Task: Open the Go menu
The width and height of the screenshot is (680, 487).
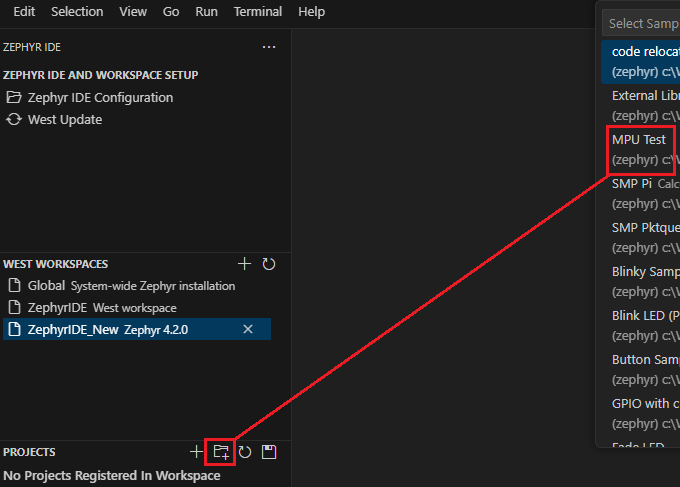Action: (x=171, y=12)
